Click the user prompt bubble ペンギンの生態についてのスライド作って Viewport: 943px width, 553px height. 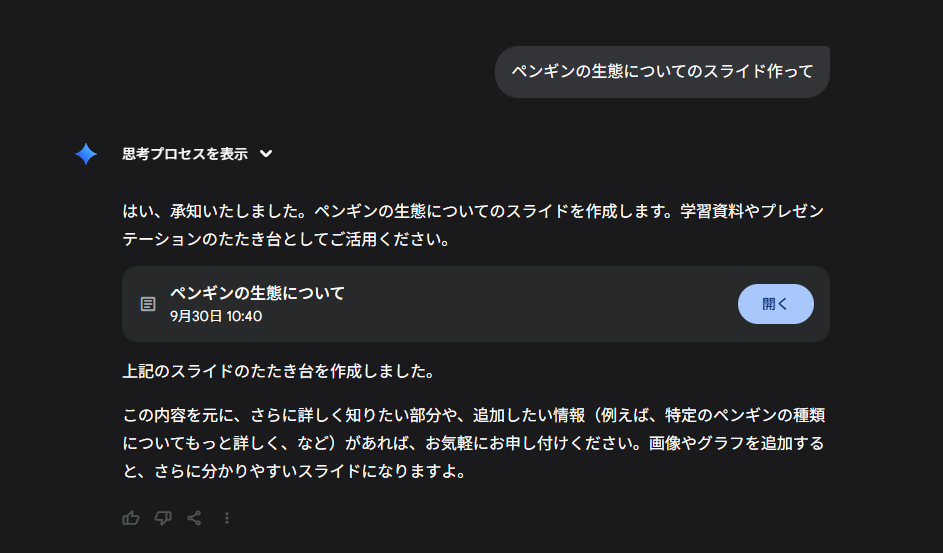pos(662,72)
